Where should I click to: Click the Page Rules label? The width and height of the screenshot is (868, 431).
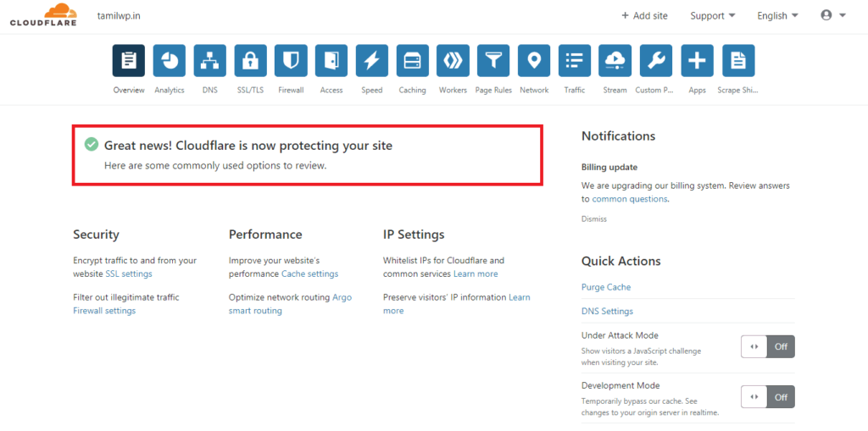tap(493, 91)
